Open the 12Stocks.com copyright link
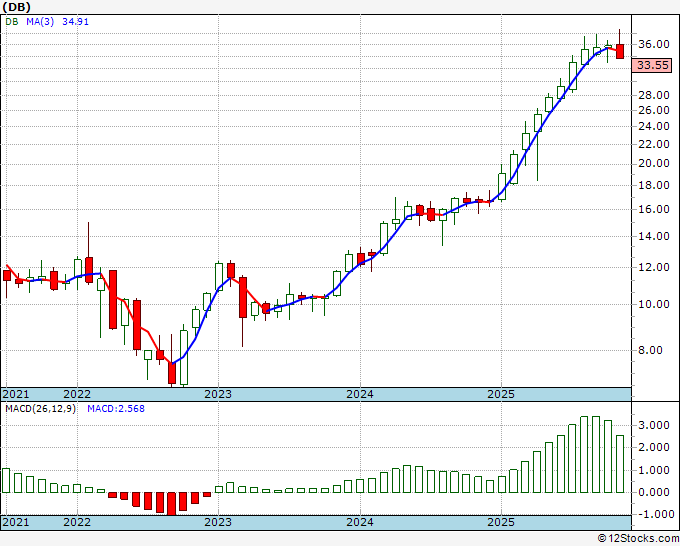 638,539
